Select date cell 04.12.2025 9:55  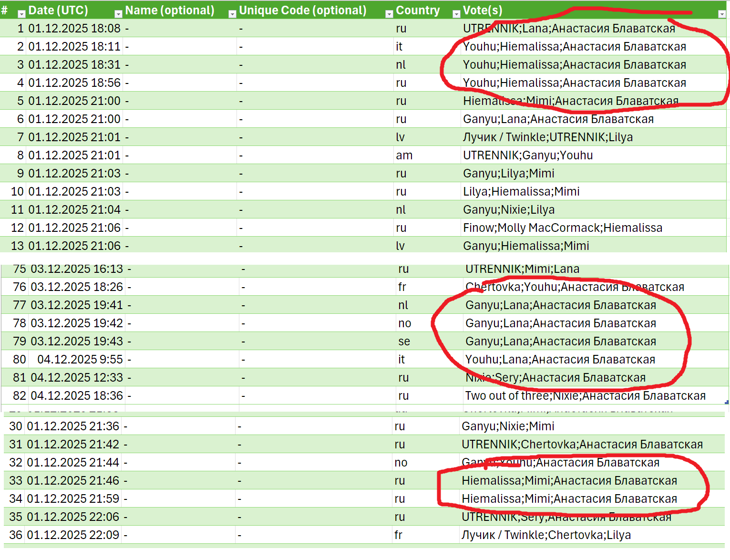click(80, 359)
